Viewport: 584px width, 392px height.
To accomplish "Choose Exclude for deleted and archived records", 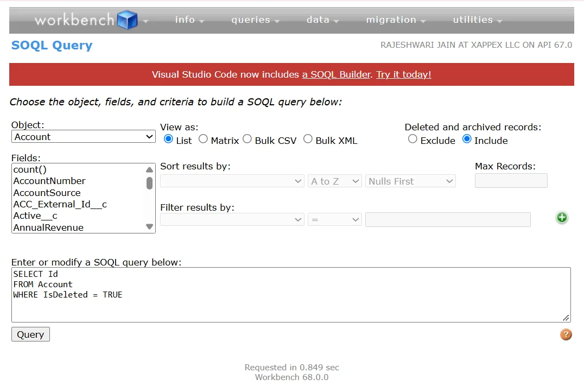I will [x=412, y=139].
